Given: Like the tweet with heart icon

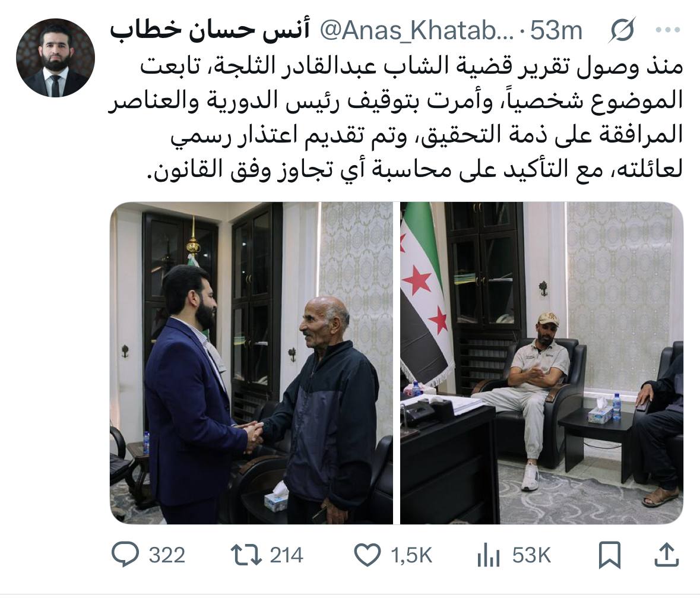Looking at the screenshot, I should [x=367, y=555].
